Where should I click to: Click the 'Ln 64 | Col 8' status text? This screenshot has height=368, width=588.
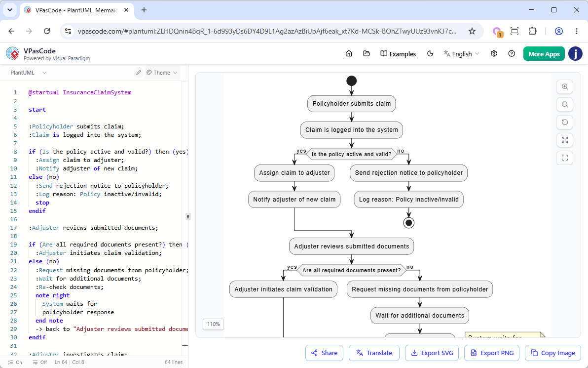coord(70,363)
